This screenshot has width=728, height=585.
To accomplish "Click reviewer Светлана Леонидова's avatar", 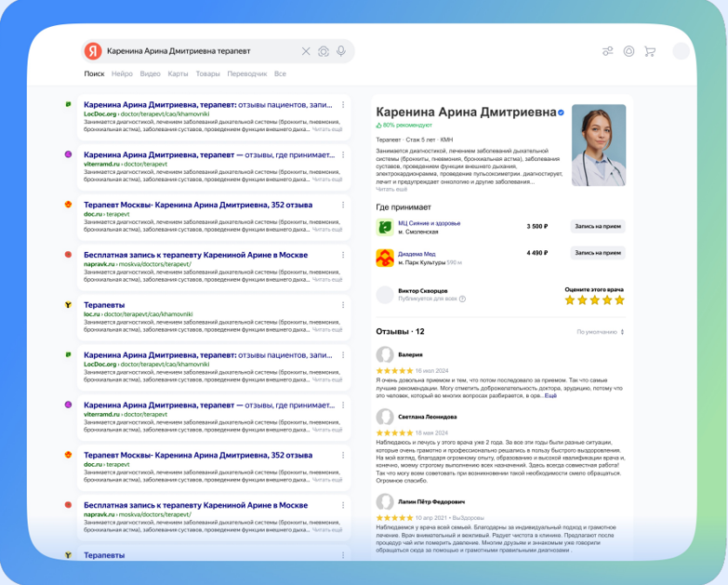I will 384,417.
